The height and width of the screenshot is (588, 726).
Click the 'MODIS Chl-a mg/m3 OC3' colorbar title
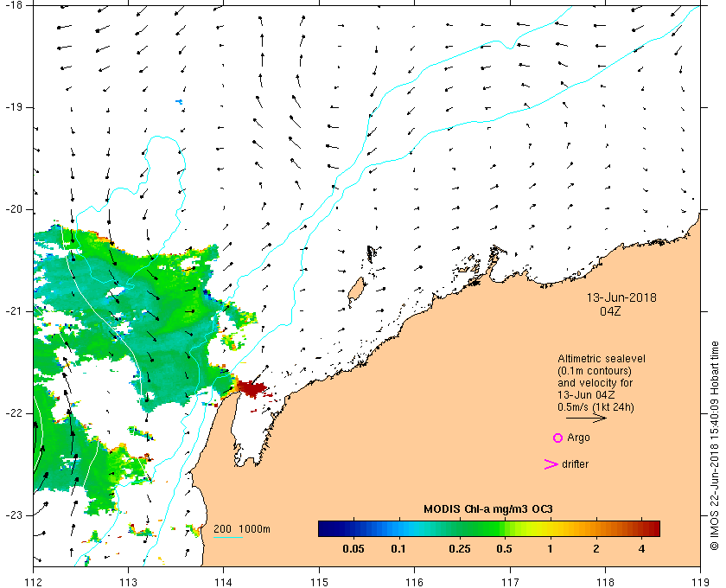click(488, 509)
